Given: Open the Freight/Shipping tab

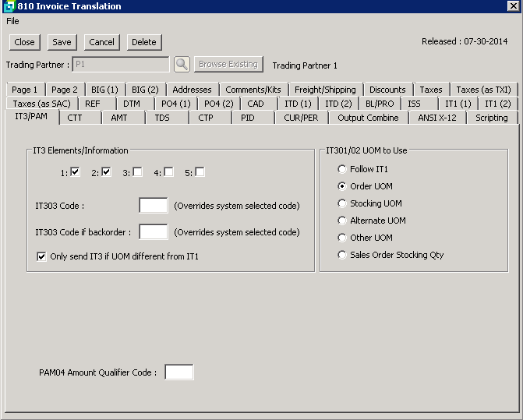Looking at the screenshot, I should pos(324,90).
